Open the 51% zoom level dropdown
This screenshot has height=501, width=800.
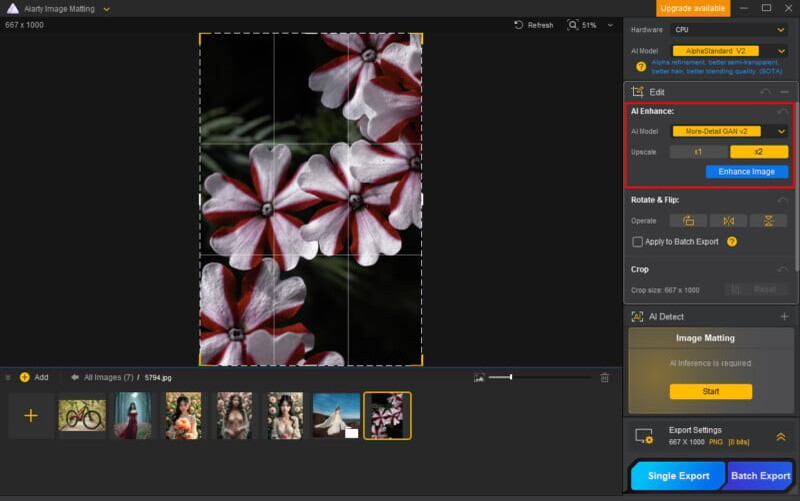coord(610,25)
